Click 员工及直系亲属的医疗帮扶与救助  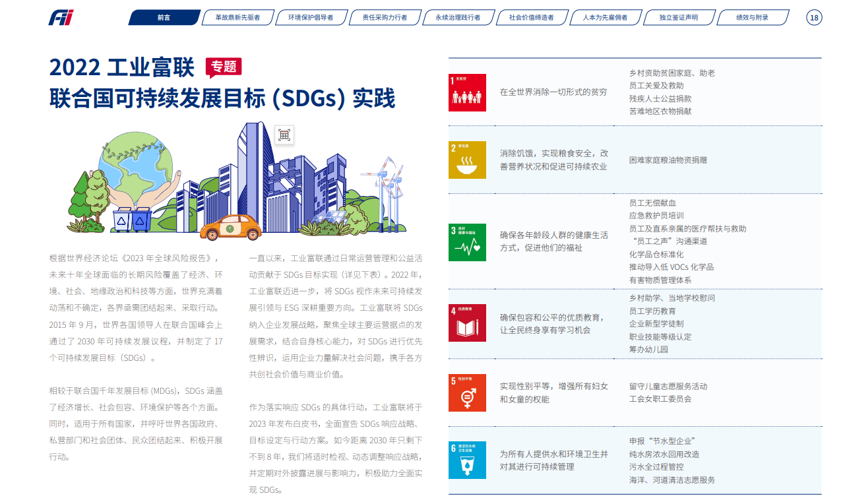[x=688, y=228]
